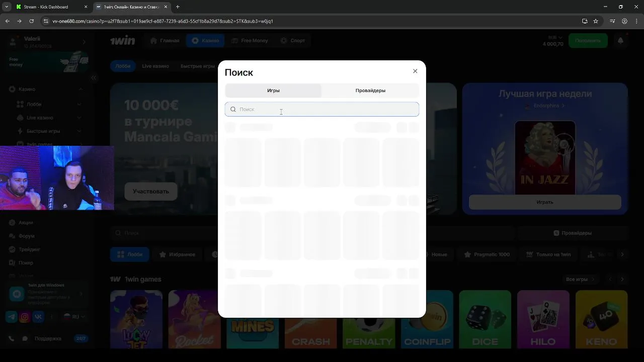Close the Kick Dashboard browser tab
644x362 pixels.
point(86,7)
